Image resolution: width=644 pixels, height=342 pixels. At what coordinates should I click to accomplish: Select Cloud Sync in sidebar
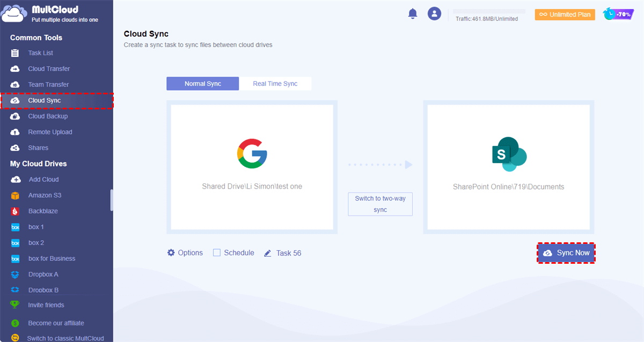click(x=56, y=100)
